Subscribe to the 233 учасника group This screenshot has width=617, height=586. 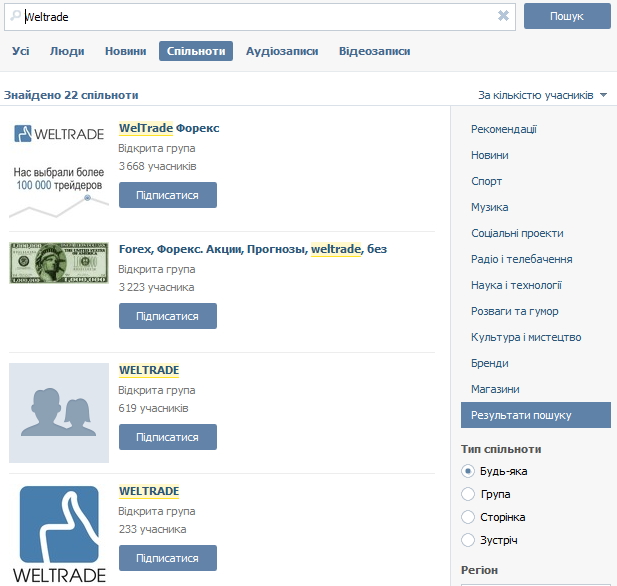pos(168,558)
